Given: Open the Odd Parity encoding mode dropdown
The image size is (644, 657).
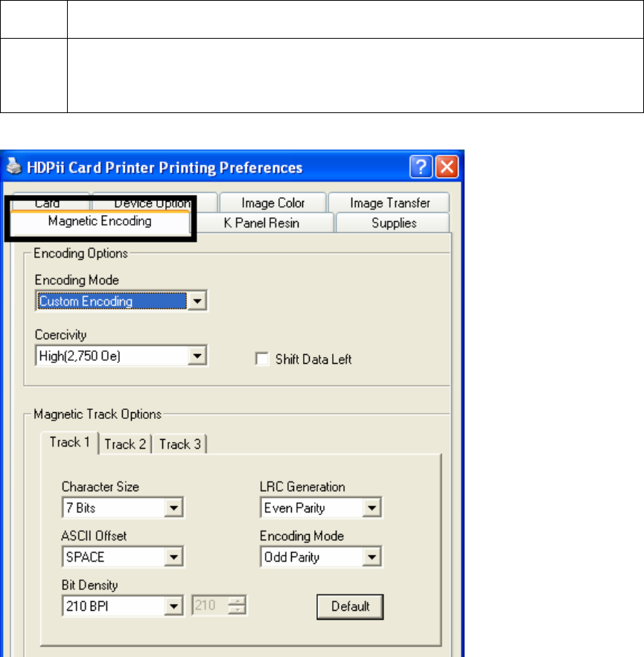Looking at the screenshot, I should (x=372, y=557).
